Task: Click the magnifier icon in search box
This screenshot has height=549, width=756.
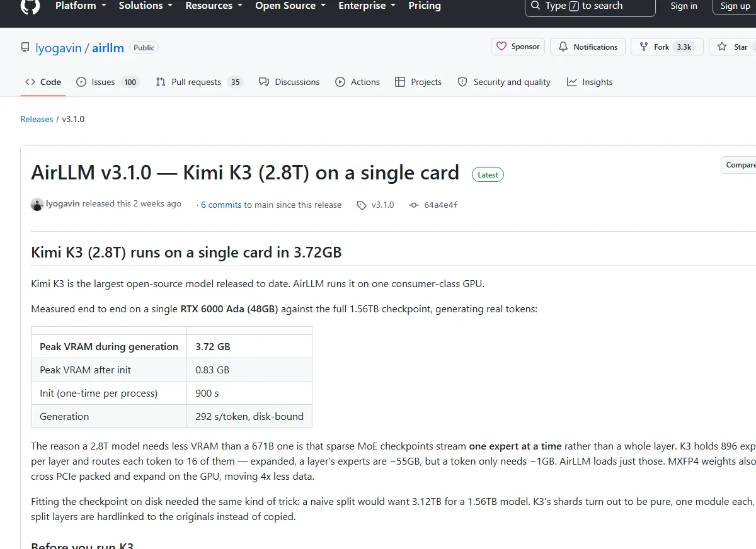Action: point(535,6)
